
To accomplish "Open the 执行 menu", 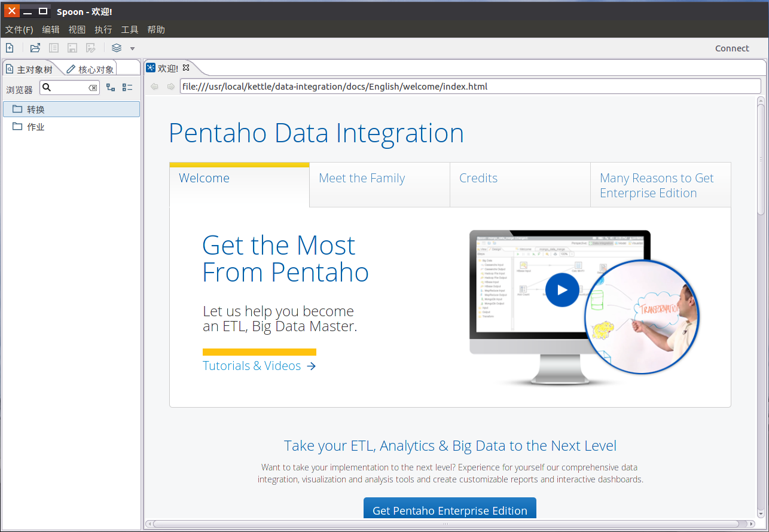I will click(103, 29).
